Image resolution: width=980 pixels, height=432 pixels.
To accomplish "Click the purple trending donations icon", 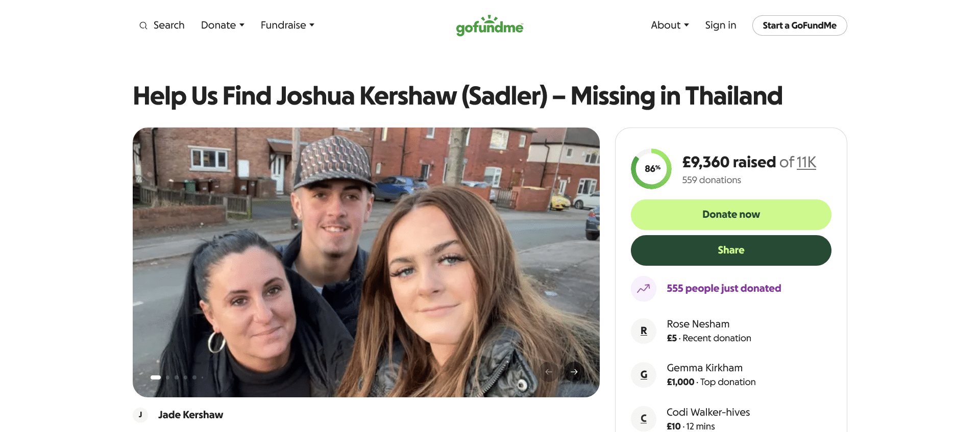I will (x=644, y=289).
